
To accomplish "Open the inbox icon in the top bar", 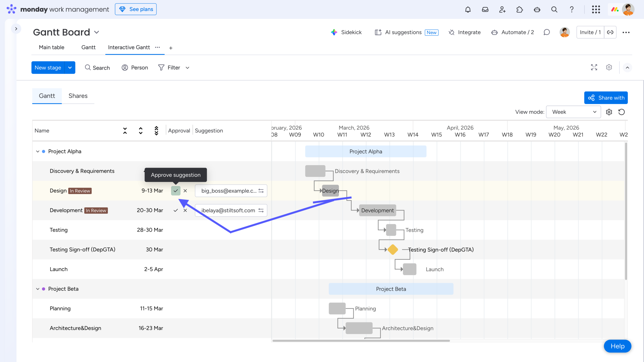I will click(x=485, y=9).
